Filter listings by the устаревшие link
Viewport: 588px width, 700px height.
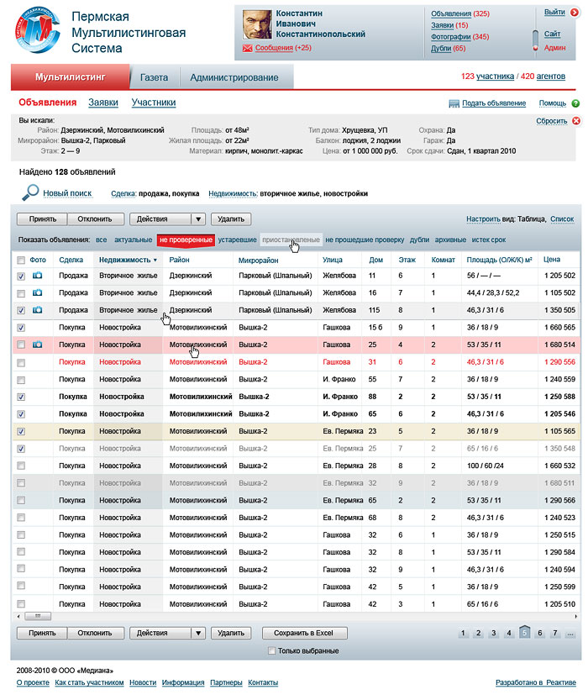238,240
